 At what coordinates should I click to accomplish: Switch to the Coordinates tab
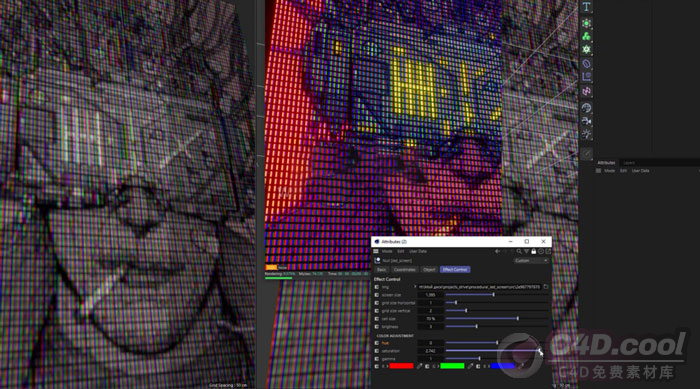(x=404, y=270)
